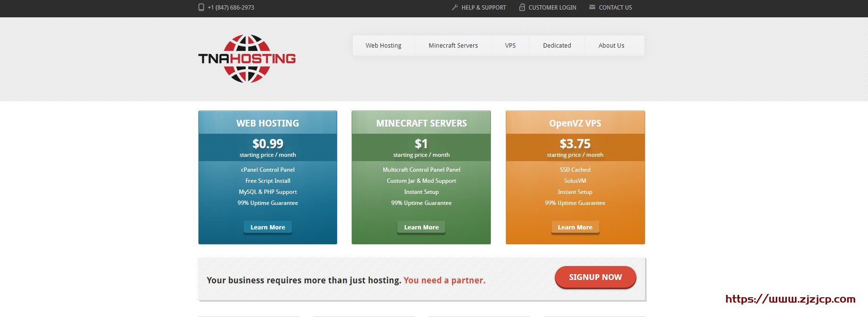Screen dimensions: 868x317
Task: Click the envelope icon beside Contact Us
Action: point(592,7)
